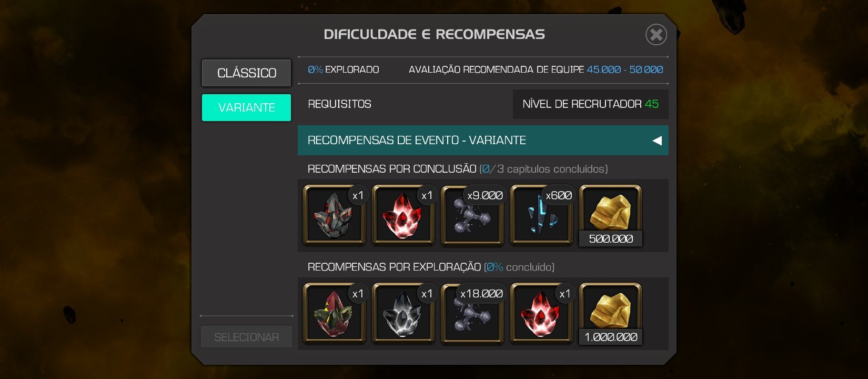Tap the x9.000 battle chips reward icon

click(472, 215)
